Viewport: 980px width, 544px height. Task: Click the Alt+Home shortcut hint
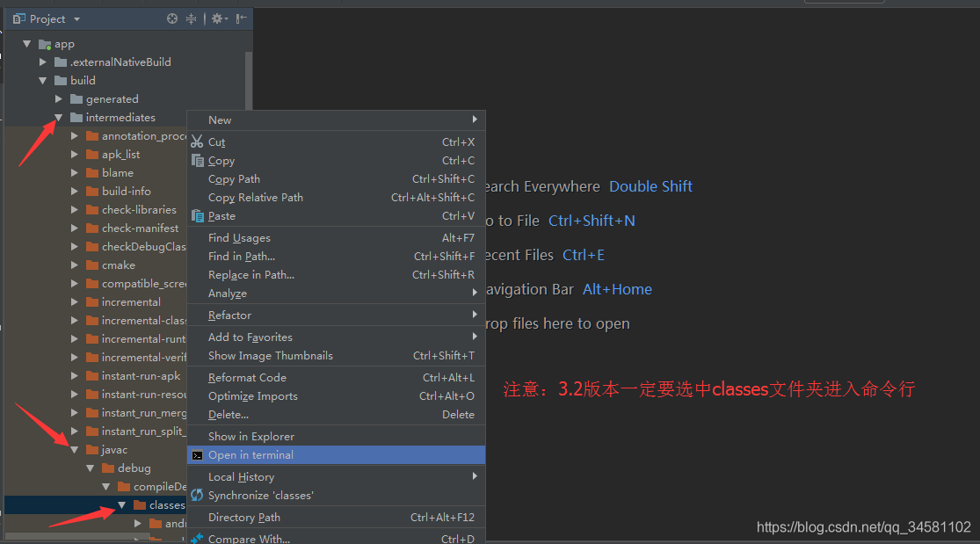(617, 289)
